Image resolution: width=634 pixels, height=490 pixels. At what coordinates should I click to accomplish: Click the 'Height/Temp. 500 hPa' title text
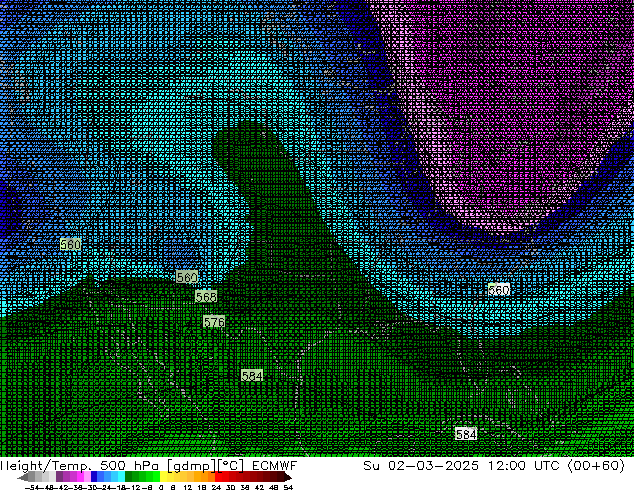pos(80,465)
